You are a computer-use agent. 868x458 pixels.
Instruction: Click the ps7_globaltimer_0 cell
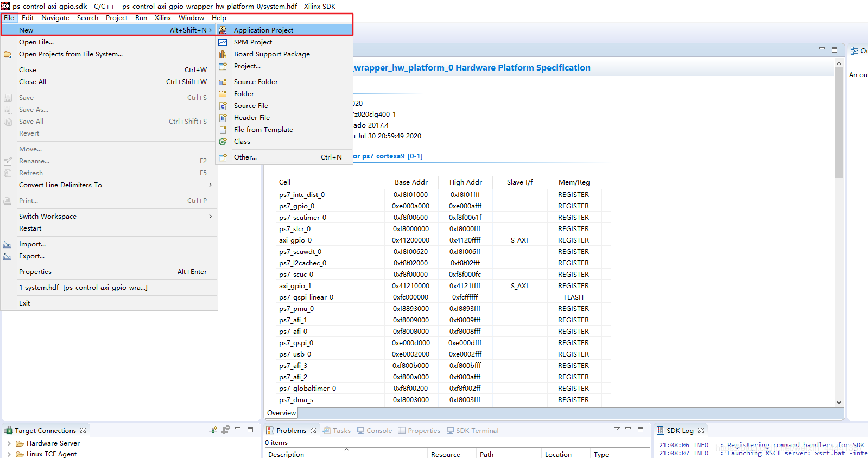point(308,389)
